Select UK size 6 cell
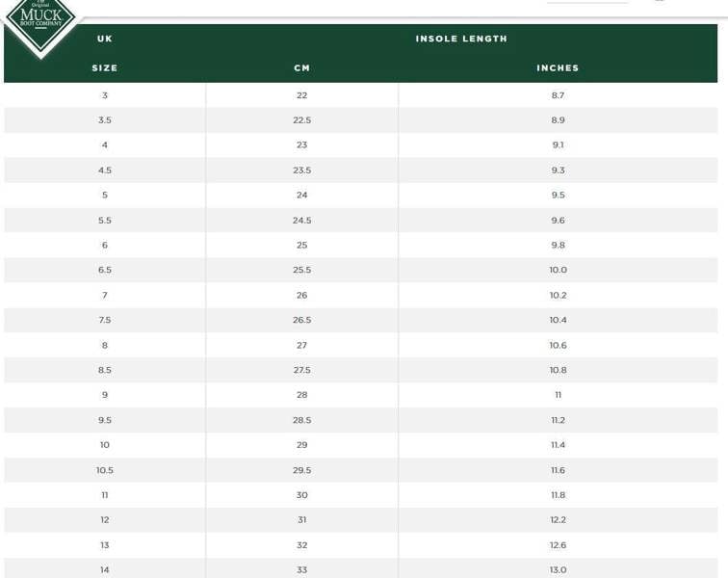 [105, 245]
